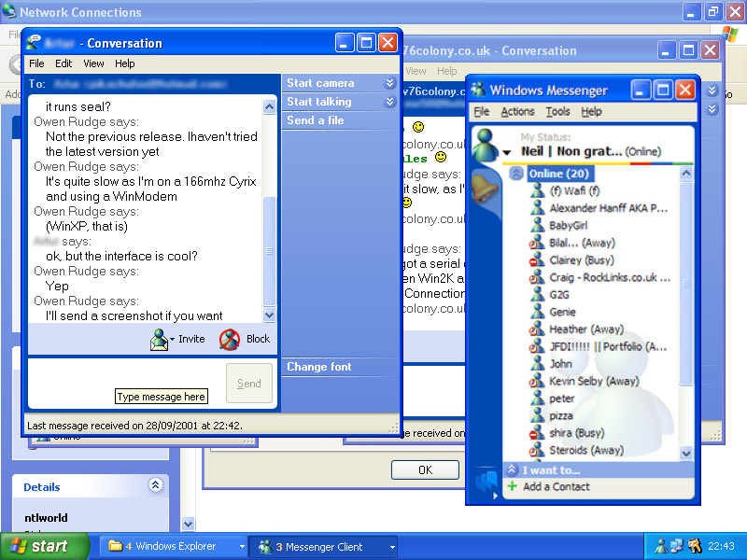
Task: Click the buddy avatar icon beside My Status
Action: click(486, 146)
